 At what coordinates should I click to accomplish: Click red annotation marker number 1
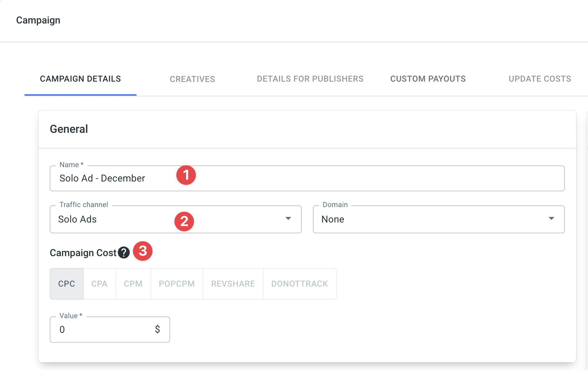tap(186, 175)
